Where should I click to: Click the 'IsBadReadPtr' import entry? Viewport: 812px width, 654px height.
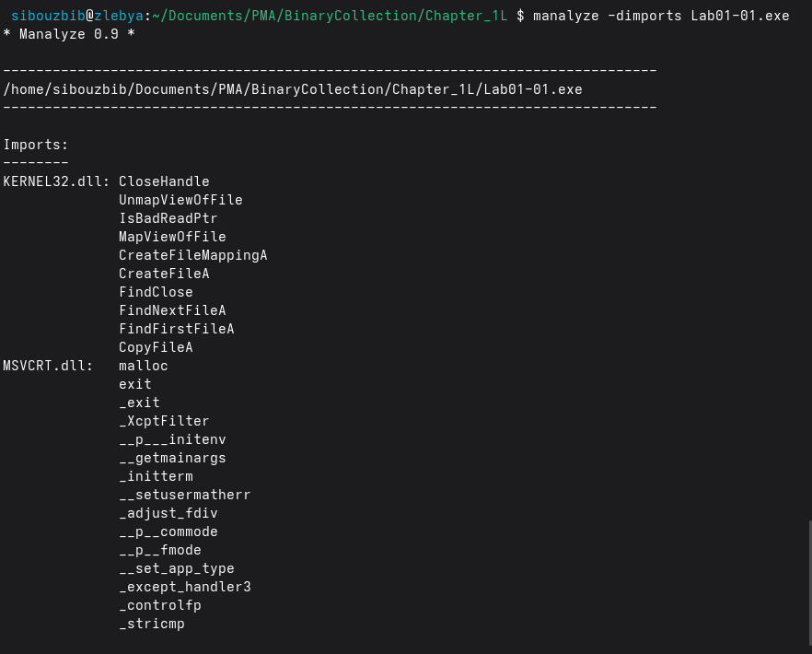(168, 218)
